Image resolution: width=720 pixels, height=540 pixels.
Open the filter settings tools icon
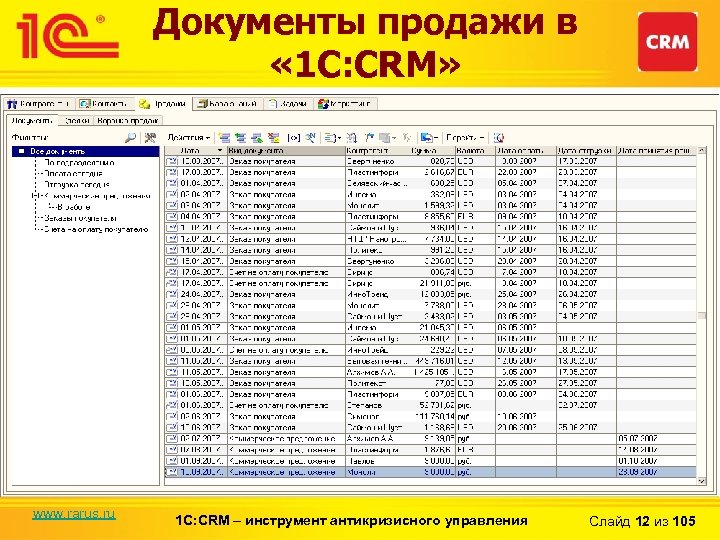150,137
